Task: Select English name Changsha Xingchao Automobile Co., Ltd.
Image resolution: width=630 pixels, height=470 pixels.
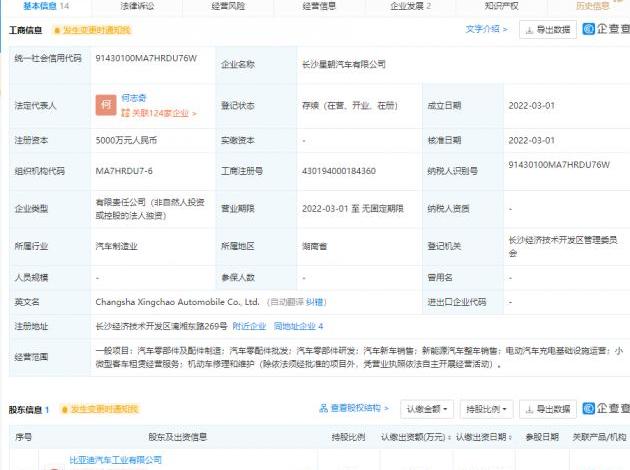Action: tap(177, 302)
